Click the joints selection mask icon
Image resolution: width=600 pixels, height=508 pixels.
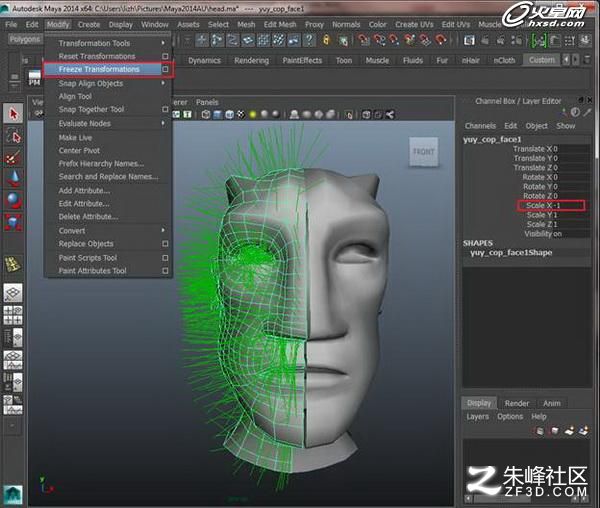(x=217, y=40)
